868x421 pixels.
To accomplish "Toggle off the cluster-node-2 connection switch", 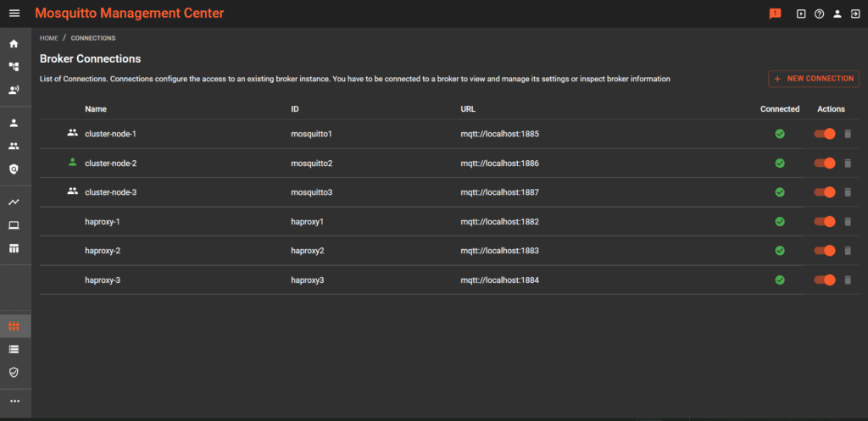I will [x=825, y=163].
